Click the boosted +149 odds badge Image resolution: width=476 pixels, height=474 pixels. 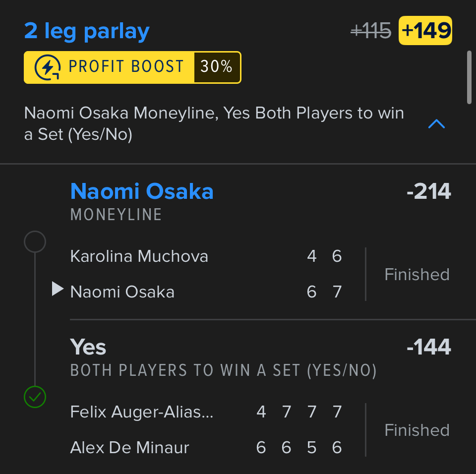(425, 31)
